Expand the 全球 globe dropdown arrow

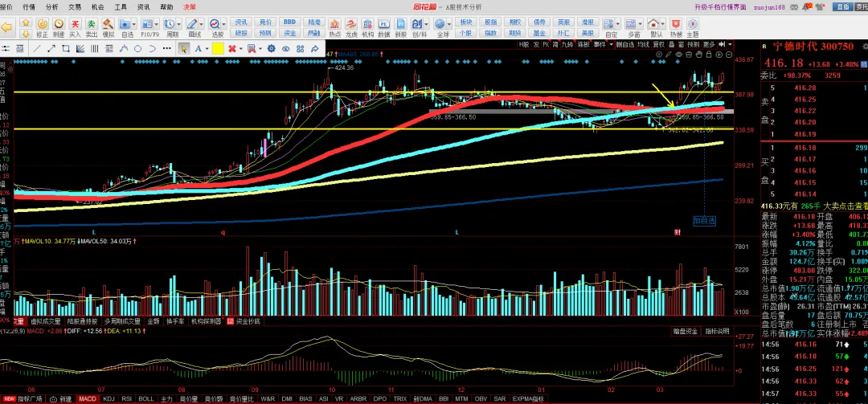[448, 24]
